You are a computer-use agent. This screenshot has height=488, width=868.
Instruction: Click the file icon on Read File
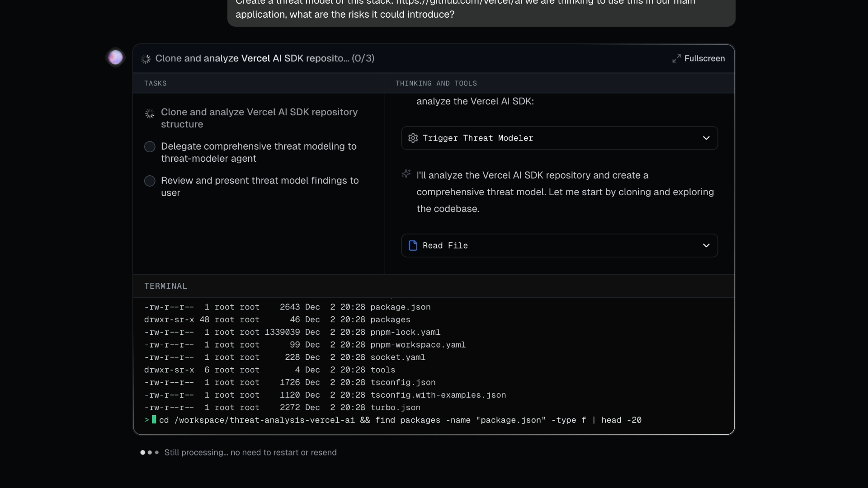(413, 245)
